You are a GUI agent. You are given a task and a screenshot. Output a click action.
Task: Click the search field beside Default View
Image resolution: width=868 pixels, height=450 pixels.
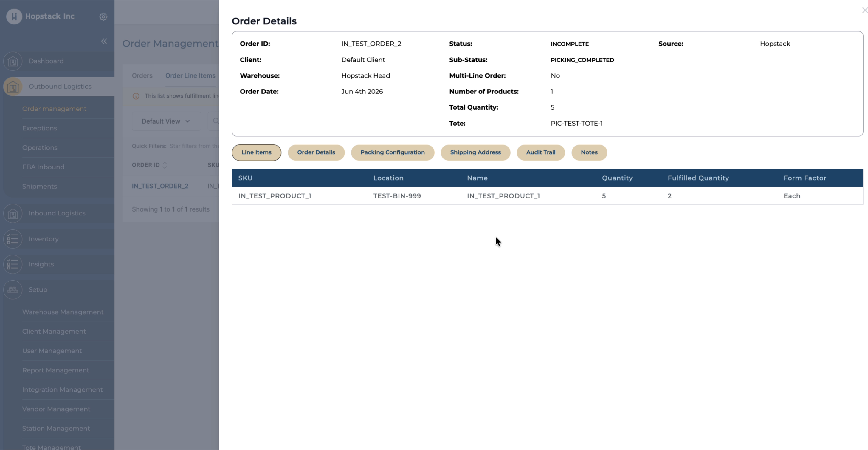tap(213, 121)
